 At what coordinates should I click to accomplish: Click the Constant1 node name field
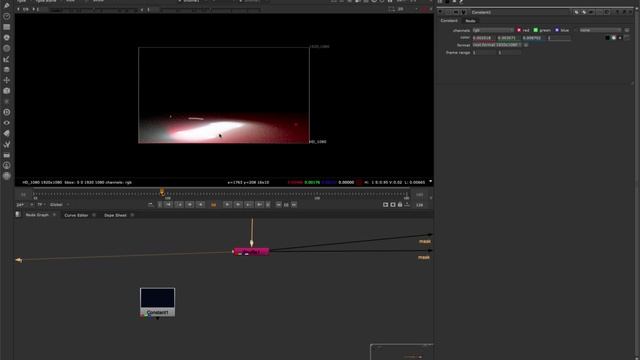(x=520, y=12)
